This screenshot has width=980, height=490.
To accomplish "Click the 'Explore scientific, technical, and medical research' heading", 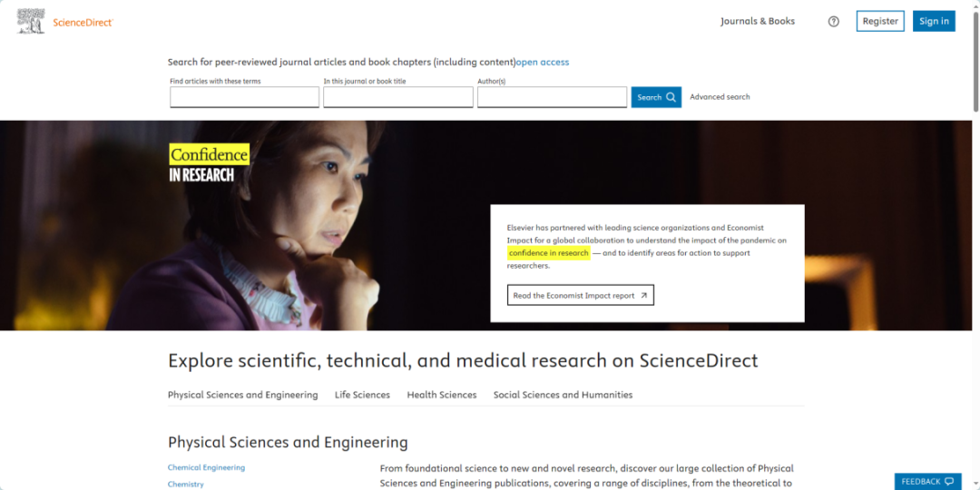I will click(x=463, y=360).
